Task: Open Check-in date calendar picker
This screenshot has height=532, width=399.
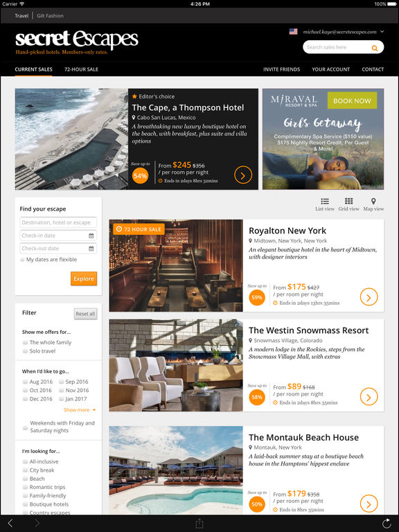Action: (x=91, y=236)
